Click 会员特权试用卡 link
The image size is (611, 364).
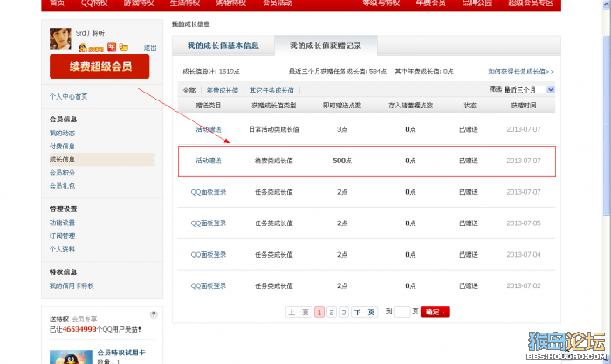121,353
